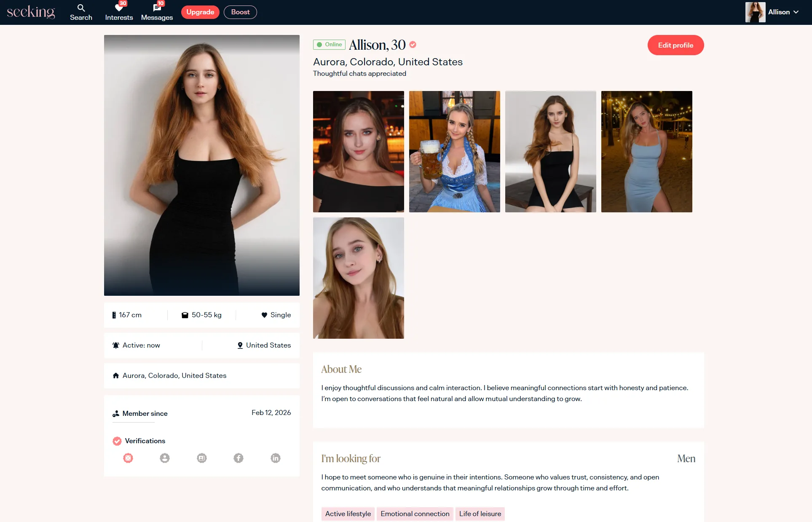Go to Seeking home via logo
The image size is (812, 522).
pyautogui.click(x=31, y=12)
